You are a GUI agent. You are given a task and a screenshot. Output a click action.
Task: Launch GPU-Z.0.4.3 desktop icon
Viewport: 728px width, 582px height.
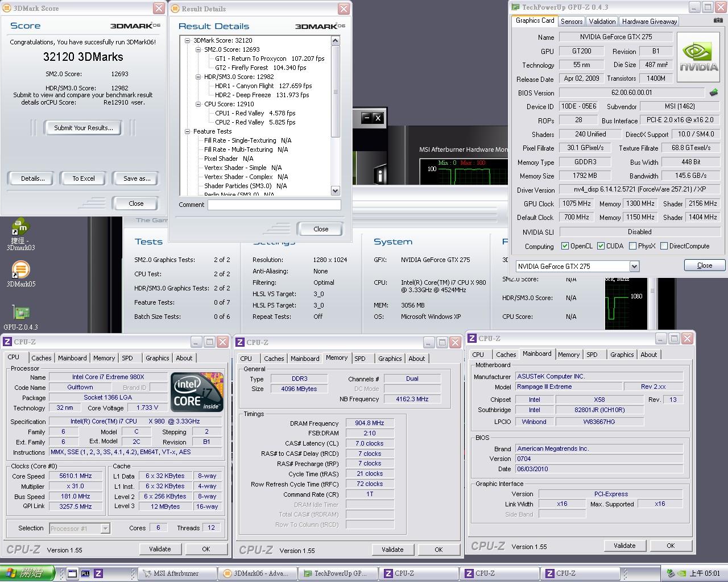pyautogui.click(x=20, y=318)
